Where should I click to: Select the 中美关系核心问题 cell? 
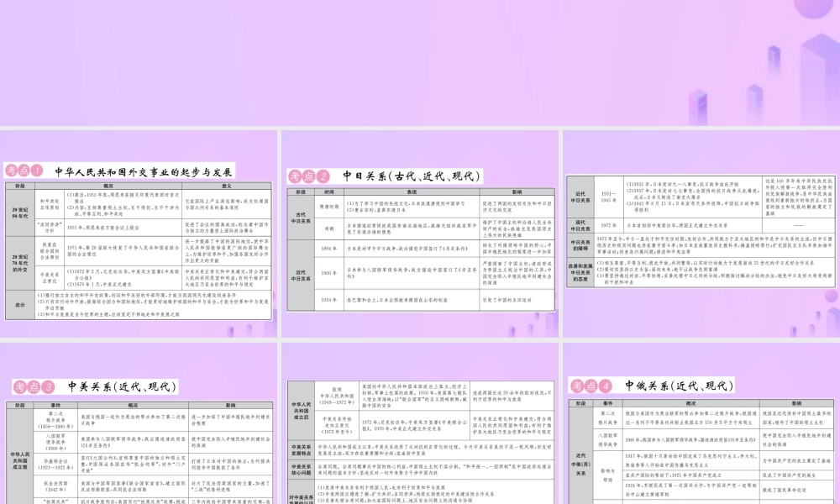pyautogui.click(x=301, y=470)
